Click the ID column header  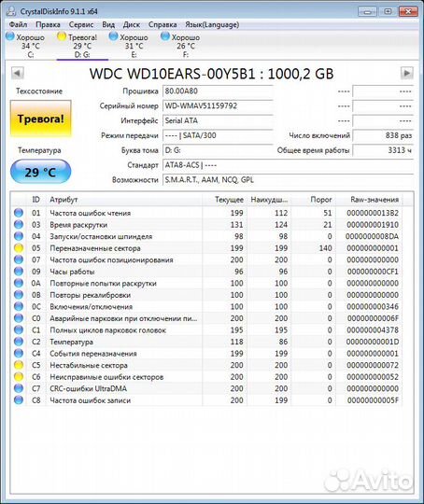[36, 200]
